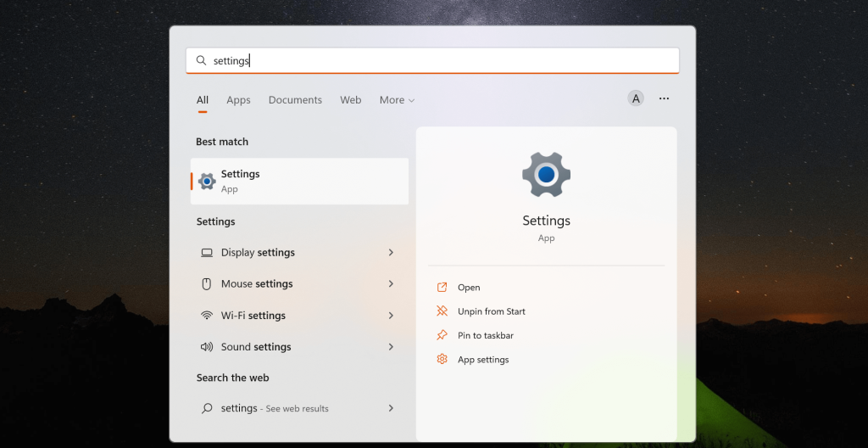The height and width of the screenshot is (448, 868).
Task: Click the web search magnifier icon beside settings
Action: [x=207, y=409]
